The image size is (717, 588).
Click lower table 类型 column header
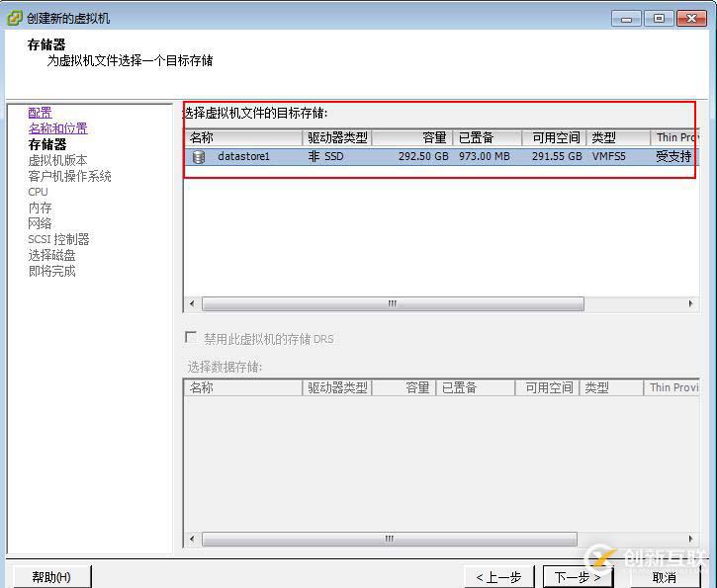coord(611,387)
